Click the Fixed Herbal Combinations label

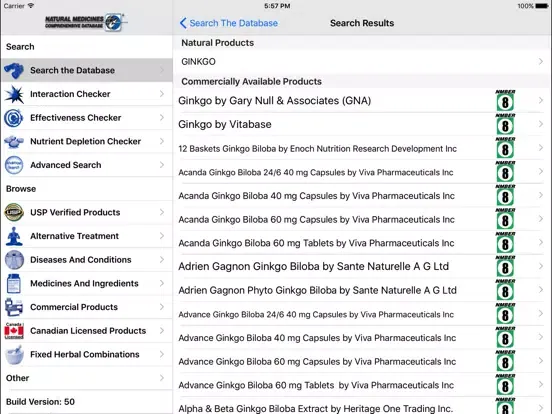[x=85, y=355]
